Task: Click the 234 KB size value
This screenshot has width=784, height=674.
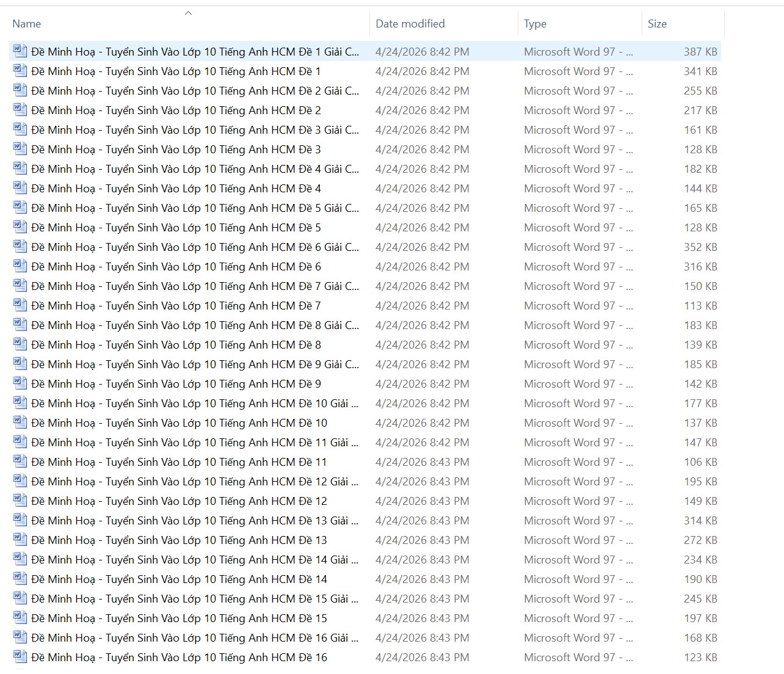Action: click(x=700, y=560)
